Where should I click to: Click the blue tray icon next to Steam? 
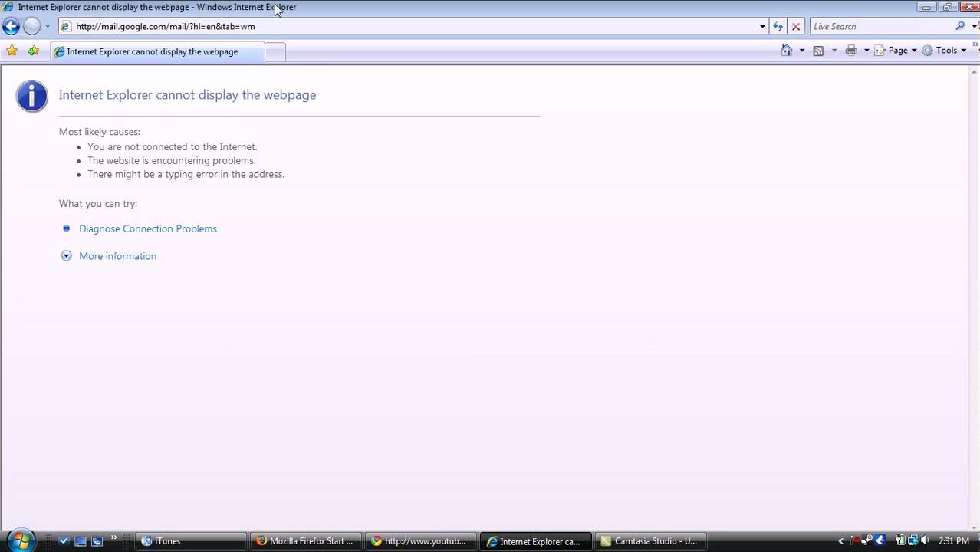(x=880, y=540)
